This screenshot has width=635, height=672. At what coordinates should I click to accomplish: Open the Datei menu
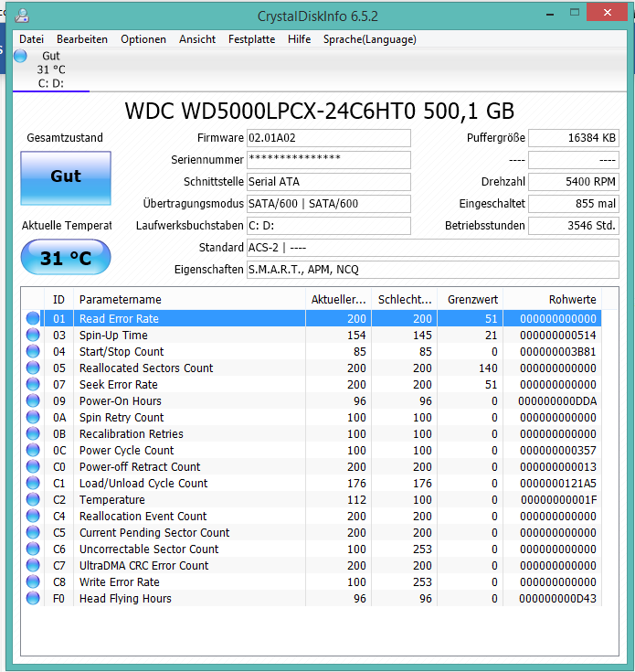[31, 39]
